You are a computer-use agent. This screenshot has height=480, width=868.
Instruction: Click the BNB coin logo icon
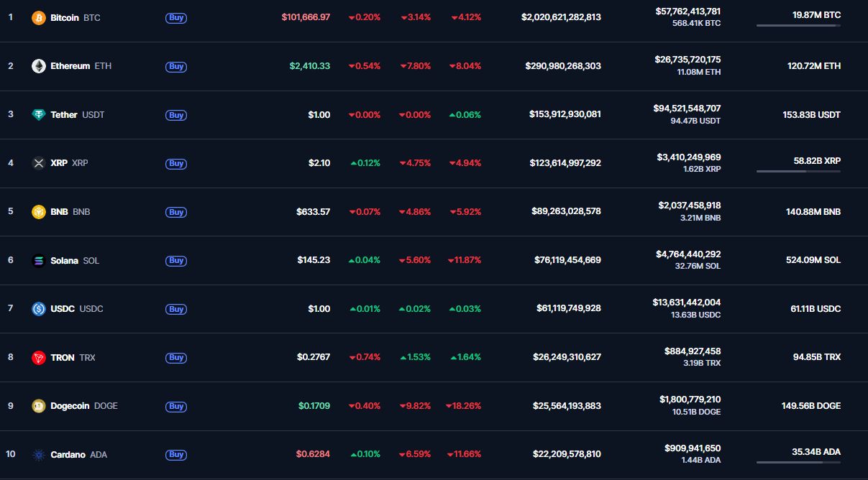point(39,212)
